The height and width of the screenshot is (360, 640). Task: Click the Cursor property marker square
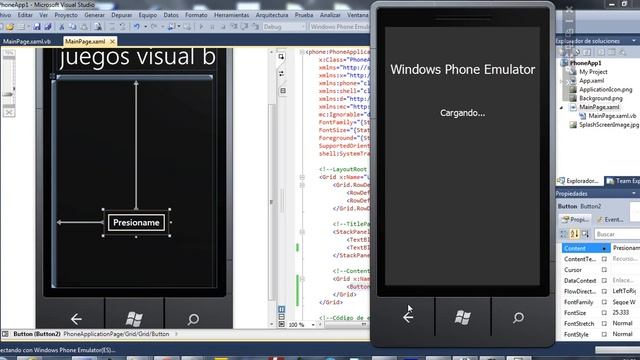(x=604, y=270)
